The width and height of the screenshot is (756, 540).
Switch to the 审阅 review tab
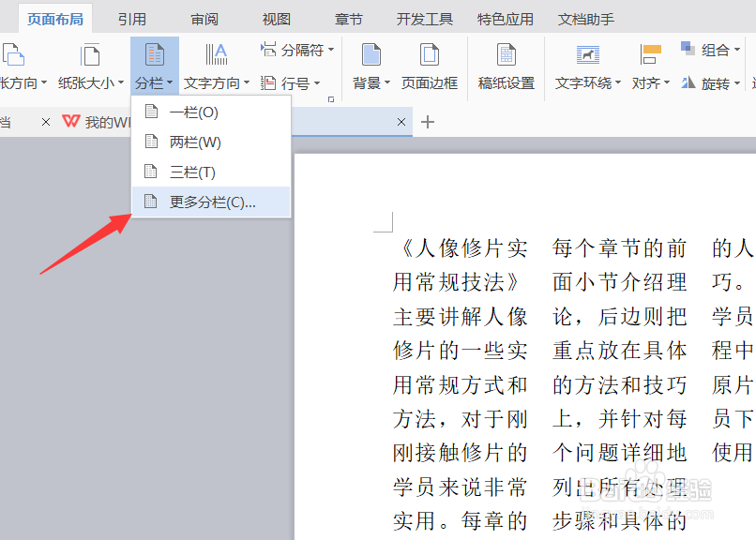point(204,18)
